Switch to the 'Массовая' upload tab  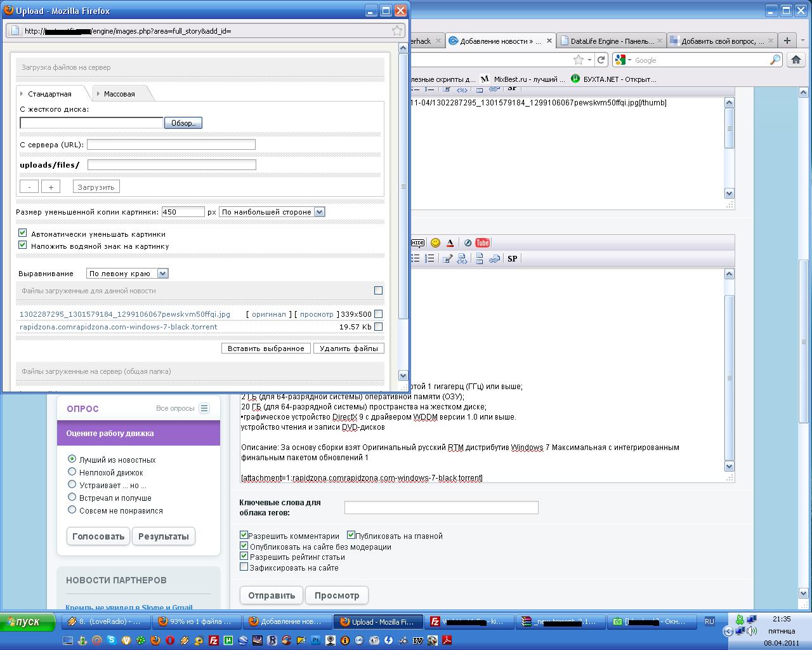(119, 94)
